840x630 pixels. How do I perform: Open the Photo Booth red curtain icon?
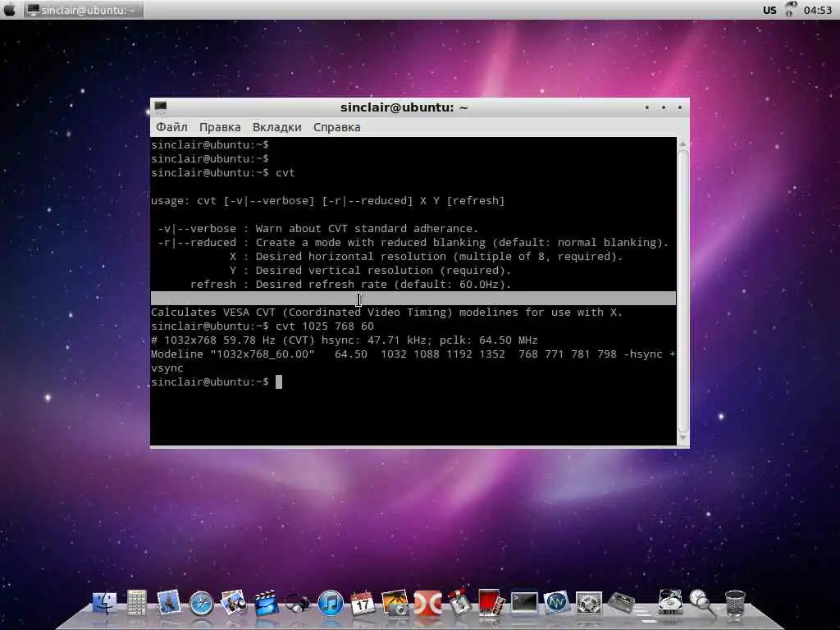[x=491, y=603]
